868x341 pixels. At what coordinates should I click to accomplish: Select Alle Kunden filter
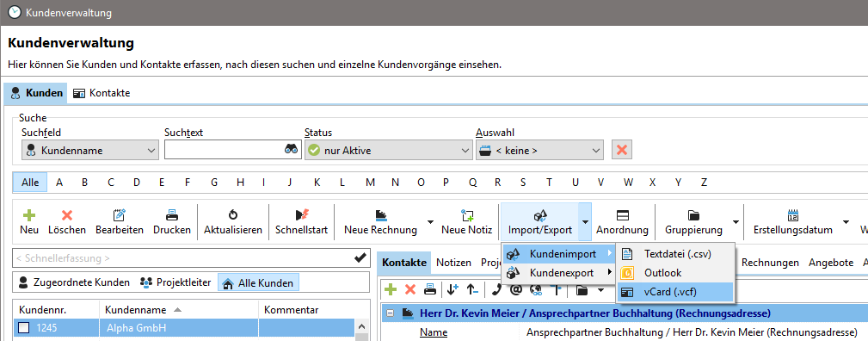click(258, 282)
